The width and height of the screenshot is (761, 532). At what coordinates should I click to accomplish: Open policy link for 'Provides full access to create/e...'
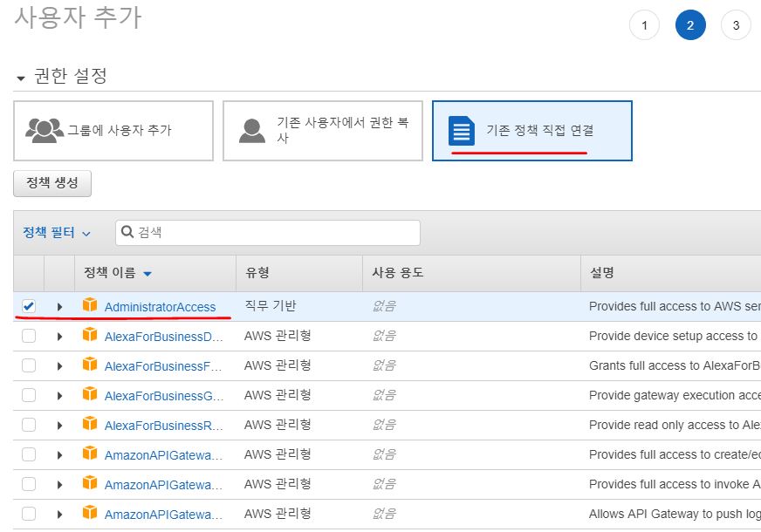(163, 455)
